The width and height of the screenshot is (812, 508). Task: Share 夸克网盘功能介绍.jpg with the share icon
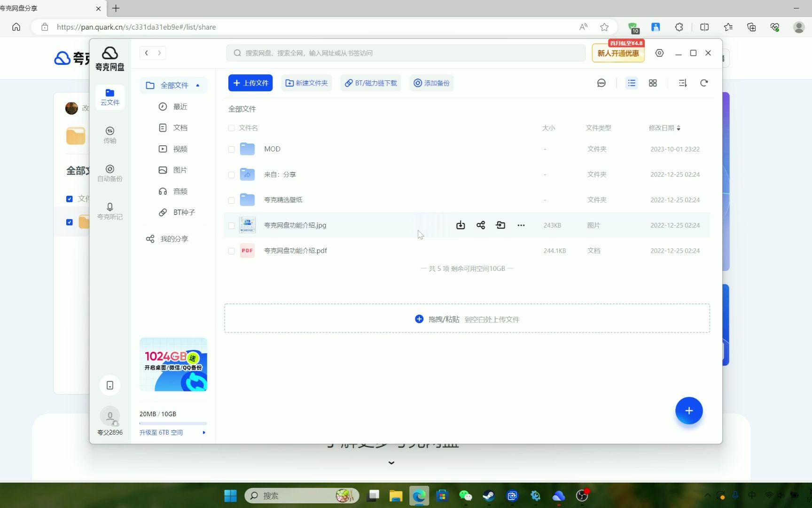click(481, 225)
